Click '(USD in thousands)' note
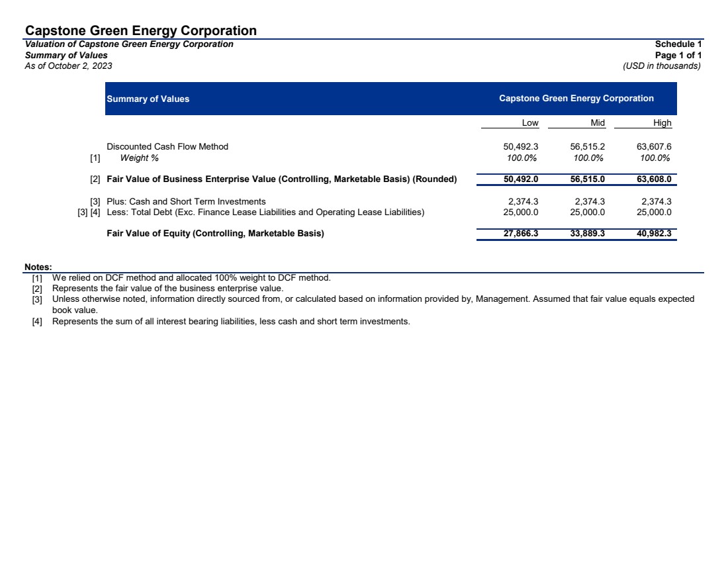This screenshot has height=562, width=728. (662, 66)
